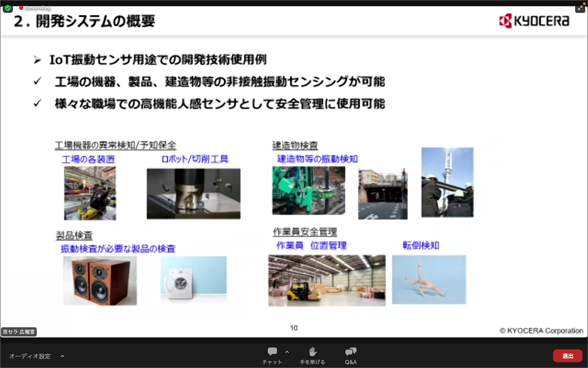The height and width of the screenshot is (368, 588).
Task: Click the robot cutting tool photo
Action: tap(194, 194)
